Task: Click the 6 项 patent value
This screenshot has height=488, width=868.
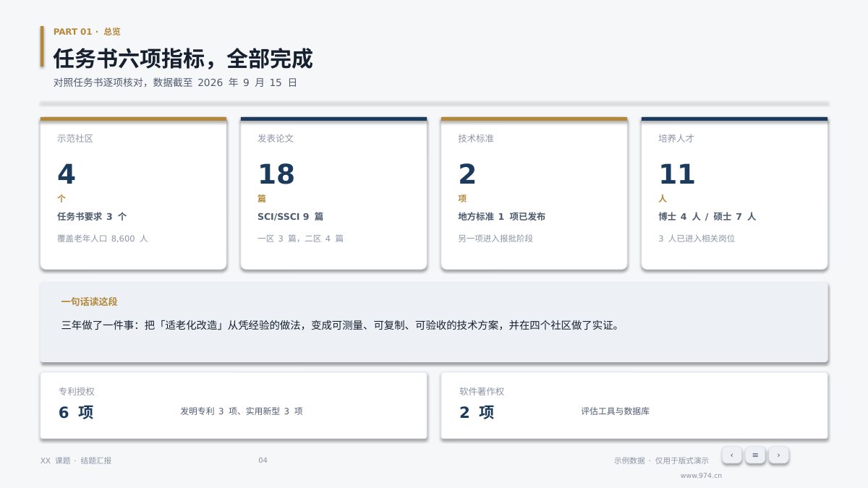Action: (76, 412)
